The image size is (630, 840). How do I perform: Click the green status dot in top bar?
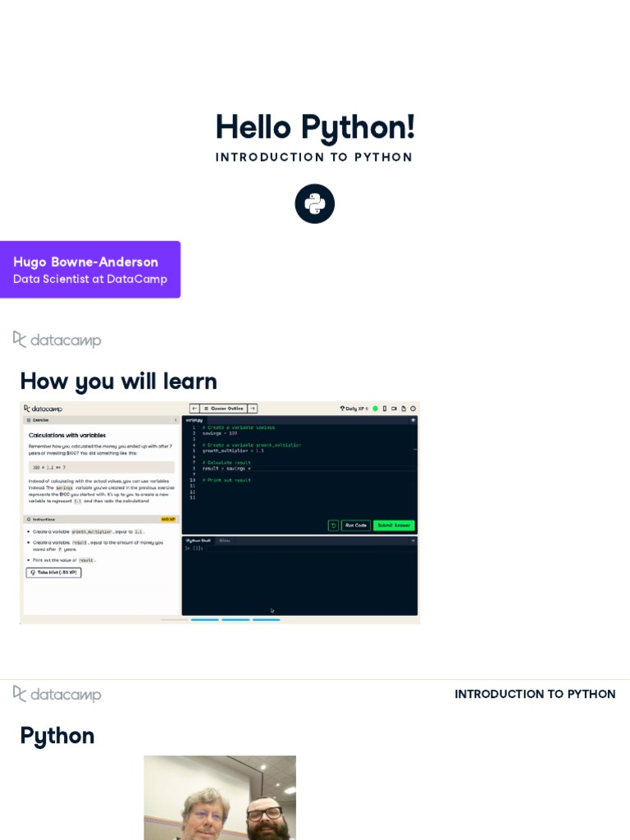(x=375, y=409)
